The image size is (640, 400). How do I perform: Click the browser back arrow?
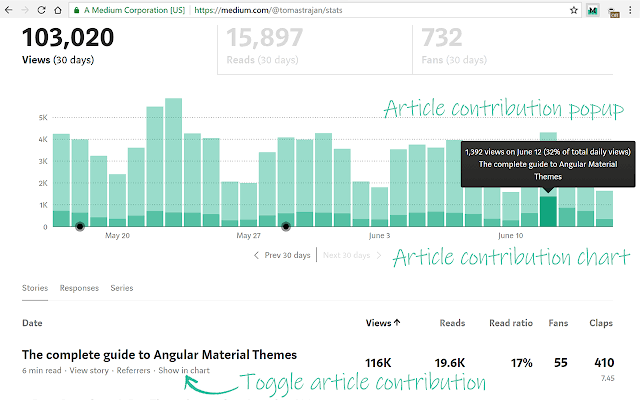9,10
